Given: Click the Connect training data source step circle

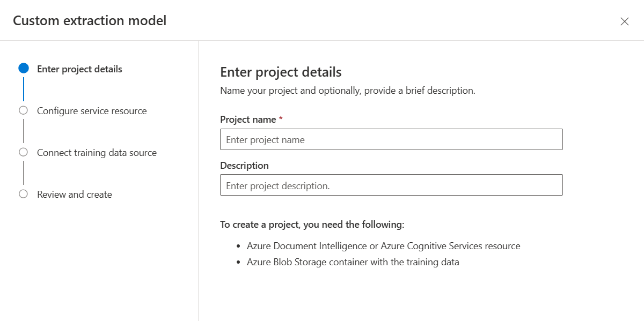Looking at the screenshot, I should (x=24, y=152).
